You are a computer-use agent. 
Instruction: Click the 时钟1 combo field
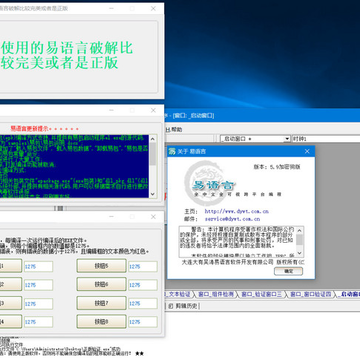325,139
